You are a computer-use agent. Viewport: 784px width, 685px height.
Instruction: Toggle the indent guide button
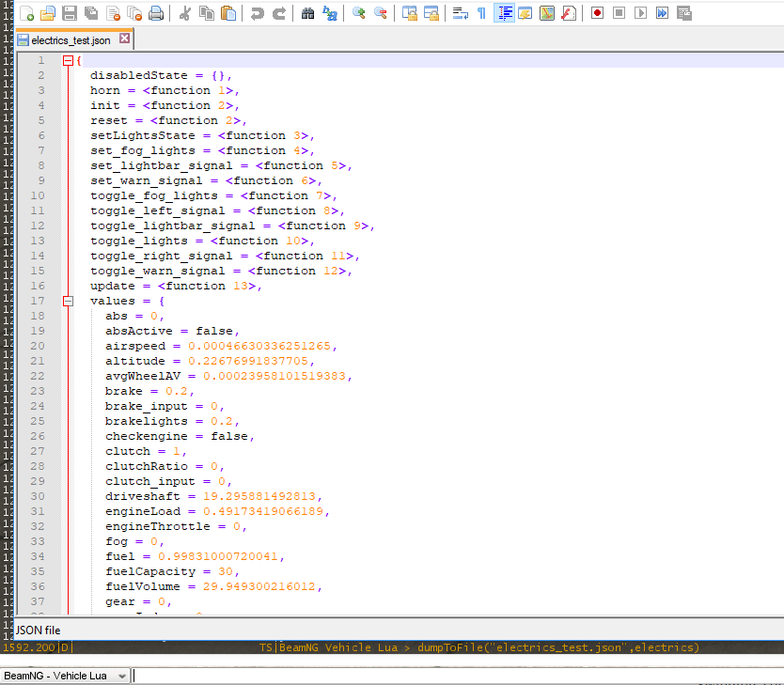pyautogui.click(x=504, y=13)
